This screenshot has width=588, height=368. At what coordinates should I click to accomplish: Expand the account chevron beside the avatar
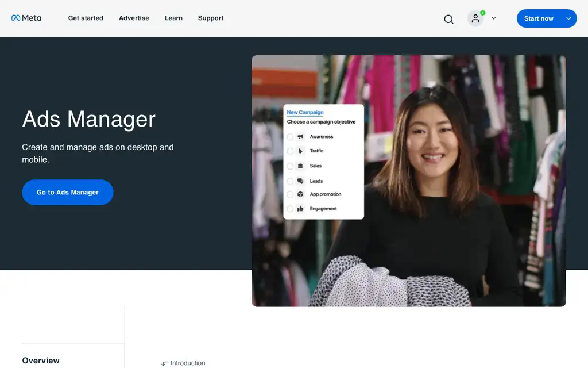pos(494,18)
